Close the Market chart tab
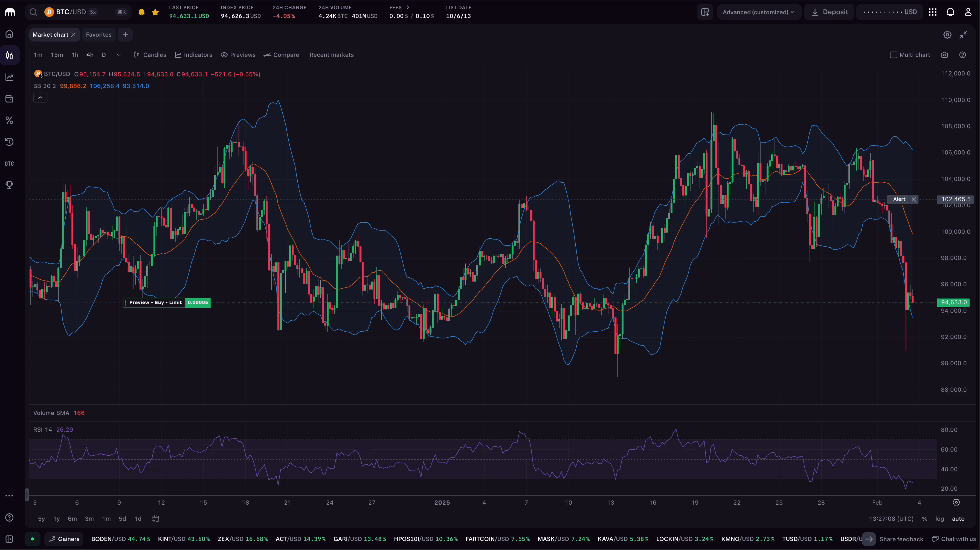The image size is (980, 550). pos(73,35)
